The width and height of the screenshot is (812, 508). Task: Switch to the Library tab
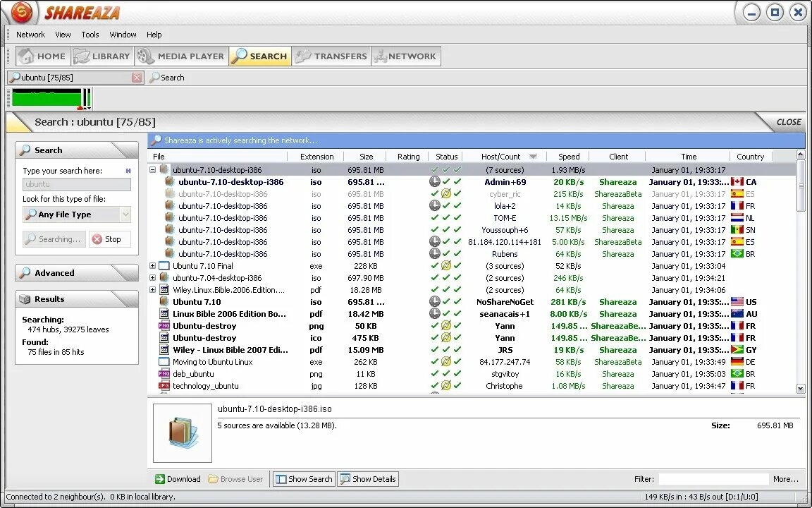coord(102,56)
